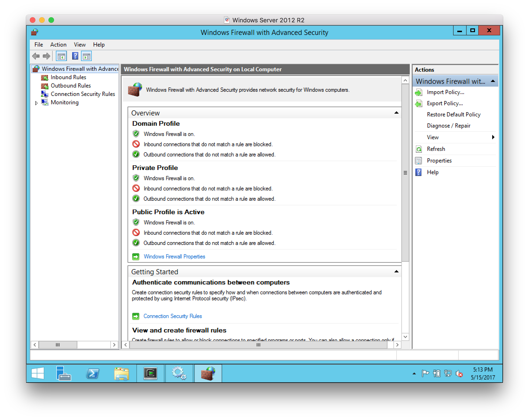Click the tree pane horizontal scrollbar thumb
This screenshot has width=529, height=420.
click(x=58, y=345)
